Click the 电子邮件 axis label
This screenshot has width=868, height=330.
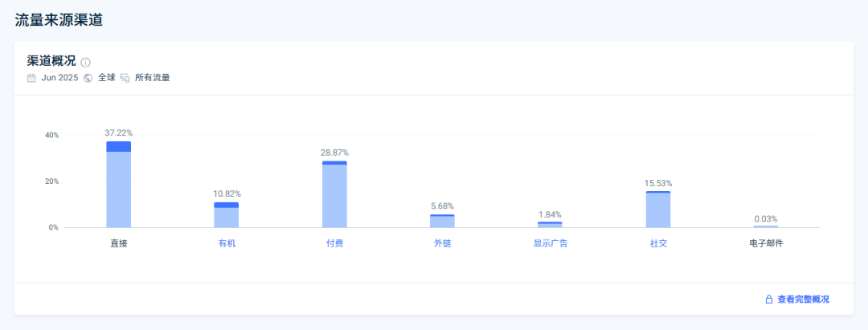click(x=766, y=243)
